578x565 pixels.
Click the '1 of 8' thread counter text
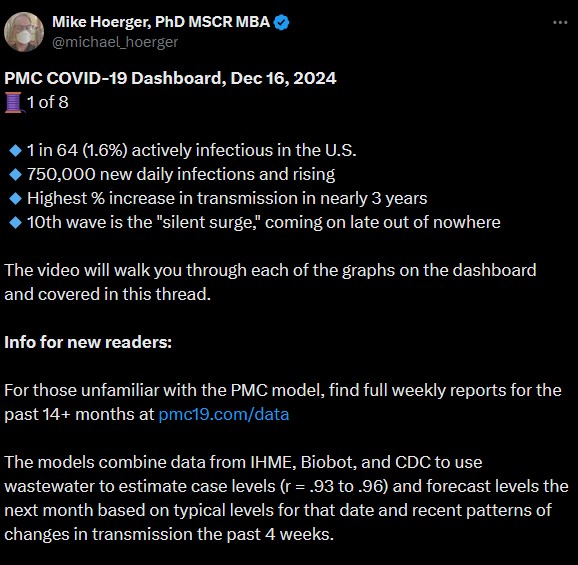(x=48, y=102)
